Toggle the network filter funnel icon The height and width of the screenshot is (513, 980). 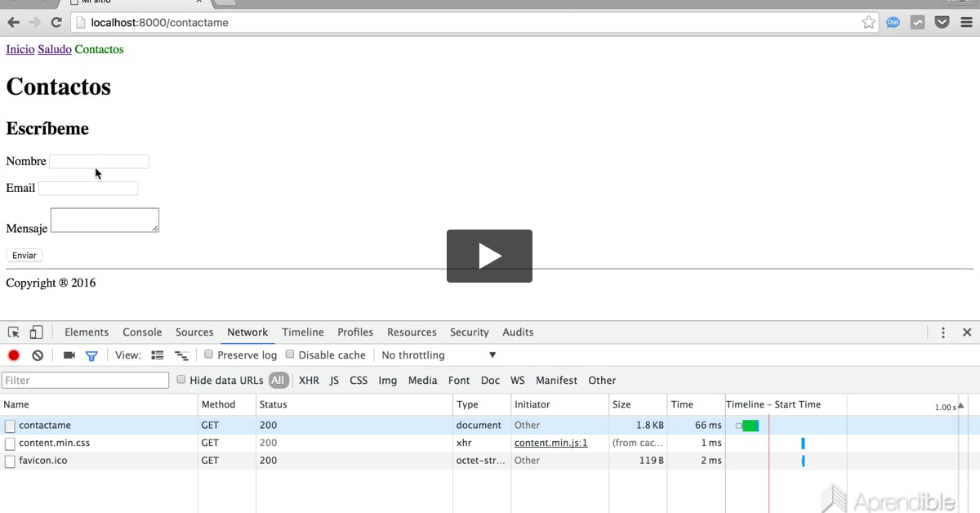91,355
